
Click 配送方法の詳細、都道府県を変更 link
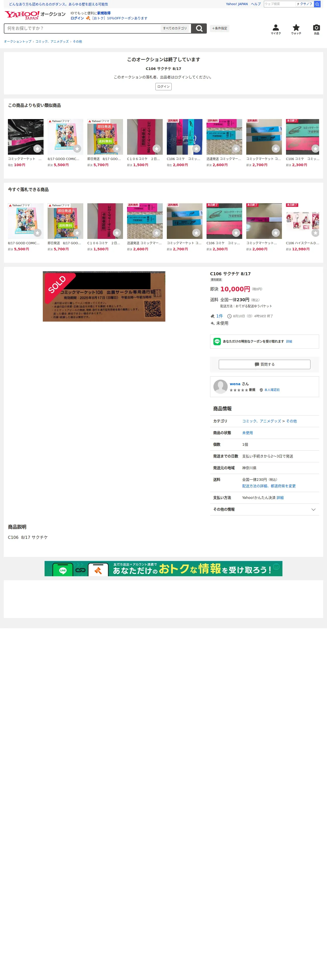(269, 486)
